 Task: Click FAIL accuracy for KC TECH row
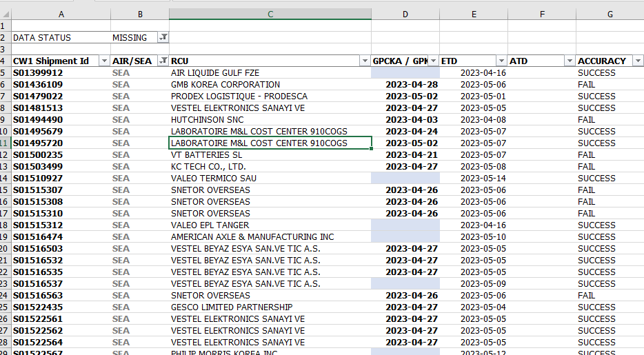coord(610,166)
